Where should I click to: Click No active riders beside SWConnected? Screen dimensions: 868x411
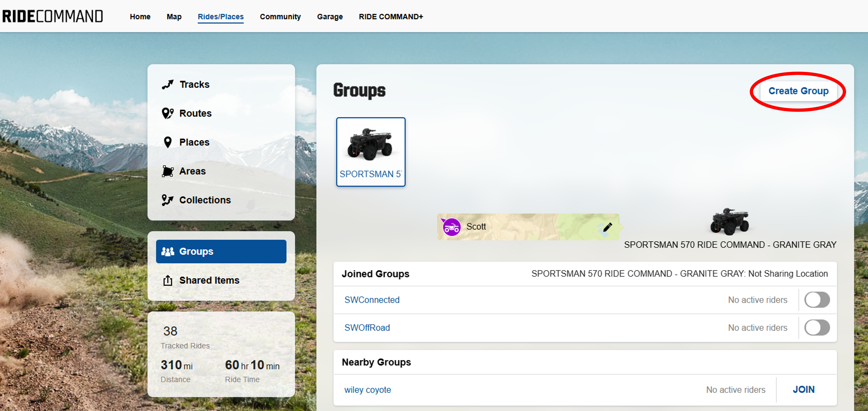757,300
